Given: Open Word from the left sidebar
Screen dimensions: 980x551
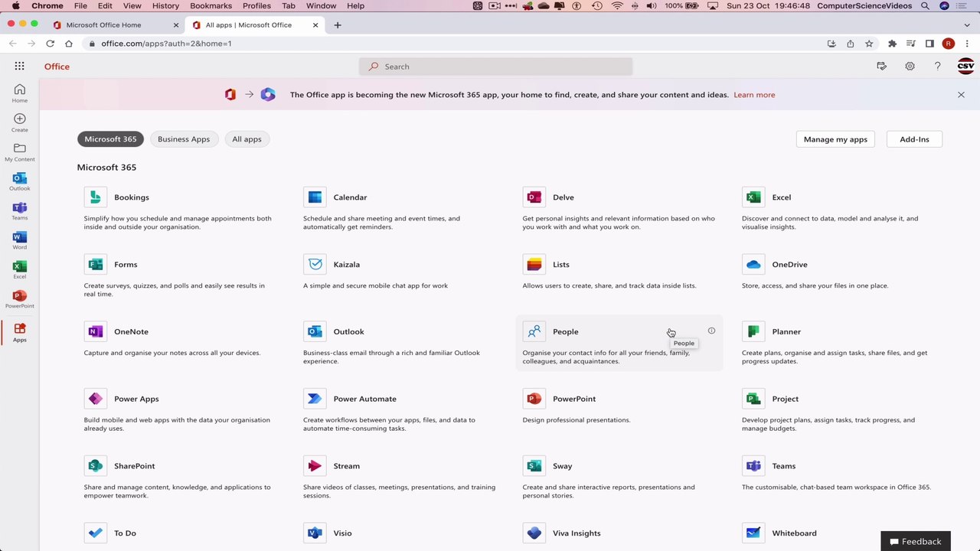Looking at the screenshot, I should (x=20, y=240).
